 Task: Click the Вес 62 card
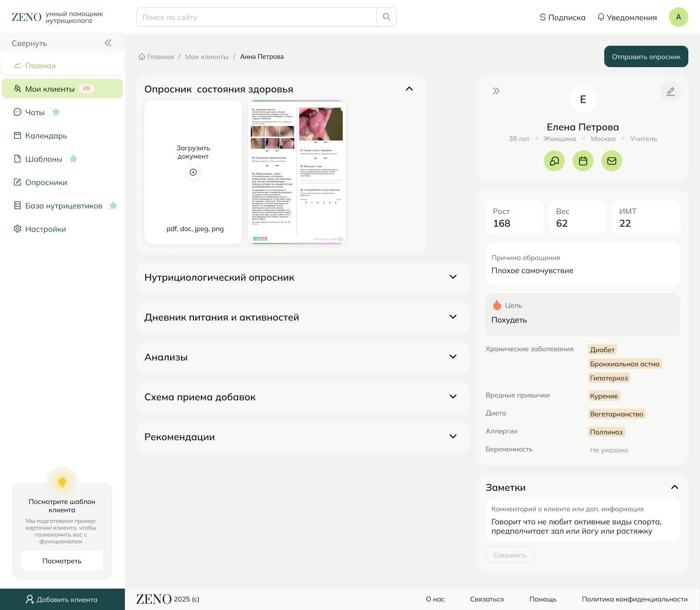pyautogui.click(x=577, y=217)
